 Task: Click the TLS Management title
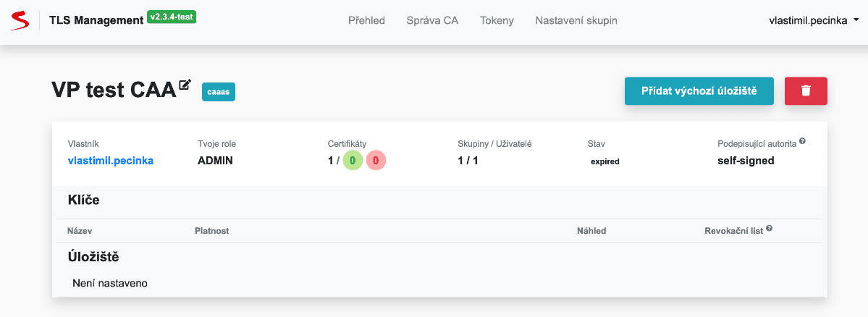pyautogui.click(x=96, y=20)
